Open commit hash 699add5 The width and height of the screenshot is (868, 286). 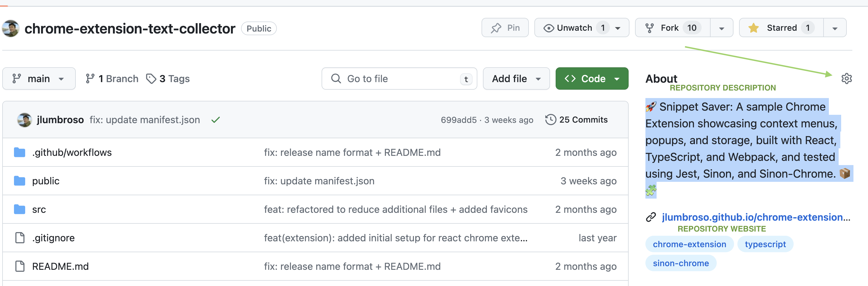click(x=459, y=120)
